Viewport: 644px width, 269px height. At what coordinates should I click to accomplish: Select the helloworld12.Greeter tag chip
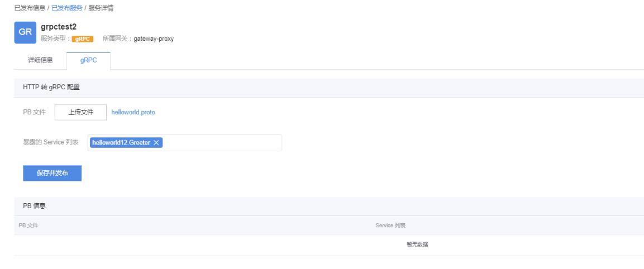tap(121, 143)
